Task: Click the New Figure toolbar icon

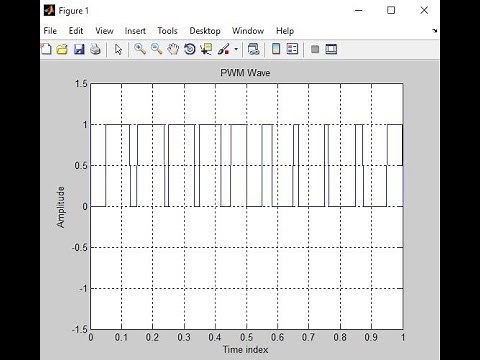Action: (46, 49)
